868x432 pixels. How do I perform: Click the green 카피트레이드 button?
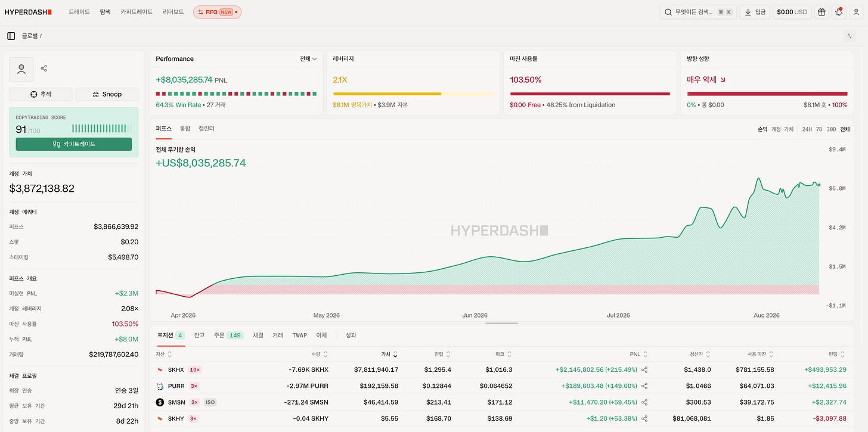click(74, 144)
